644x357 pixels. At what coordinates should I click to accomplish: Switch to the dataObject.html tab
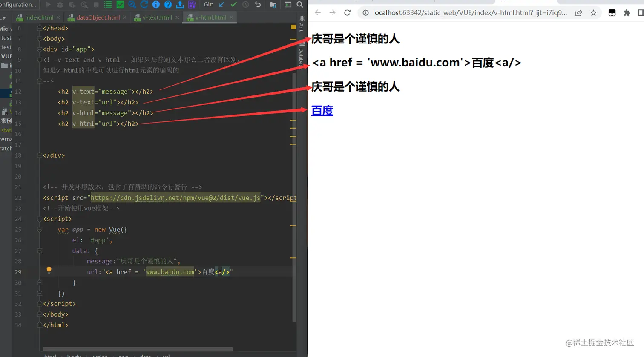(x=98, y=17)
